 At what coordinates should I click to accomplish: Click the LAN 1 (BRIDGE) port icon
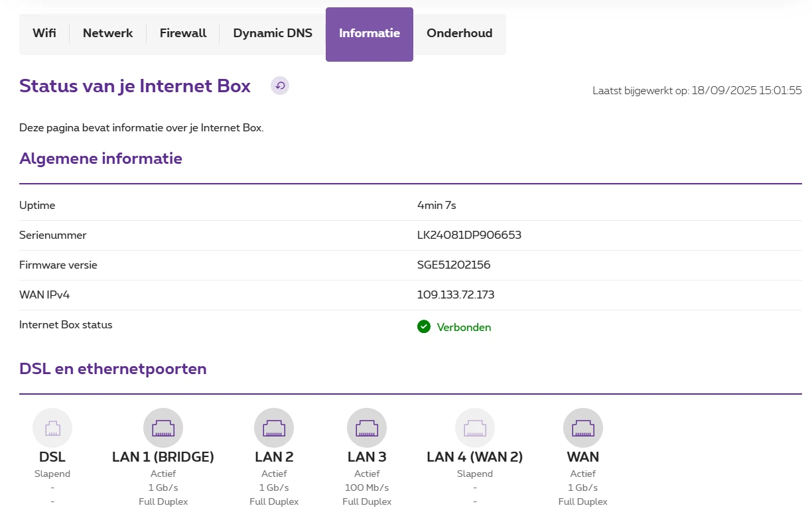pyautogui.click(x=163, y=428)
